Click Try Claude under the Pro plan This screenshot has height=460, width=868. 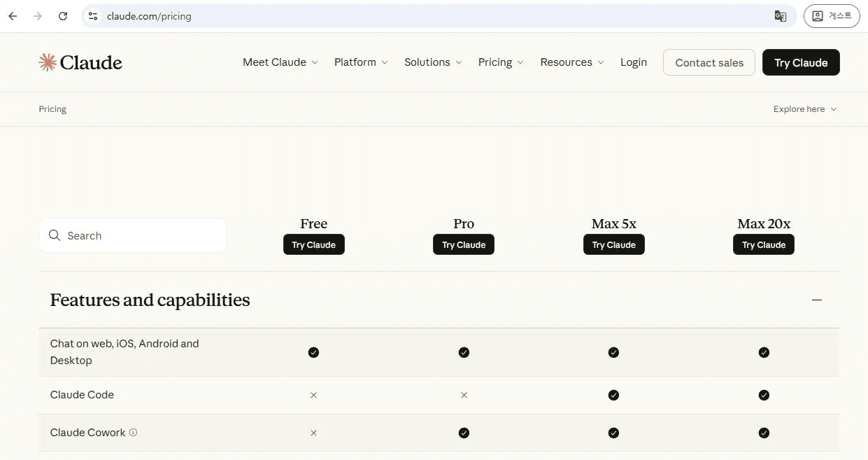[463, 245]
